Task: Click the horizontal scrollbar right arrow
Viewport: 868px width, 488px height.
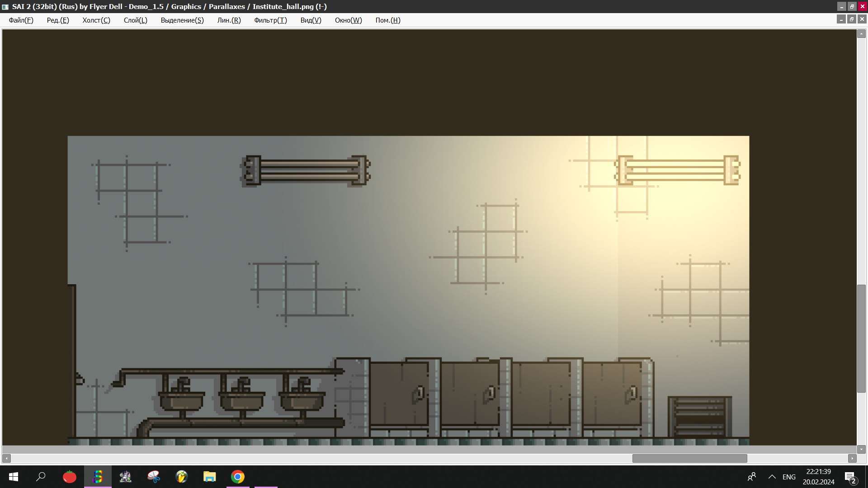Action: [x=852, y=458]
